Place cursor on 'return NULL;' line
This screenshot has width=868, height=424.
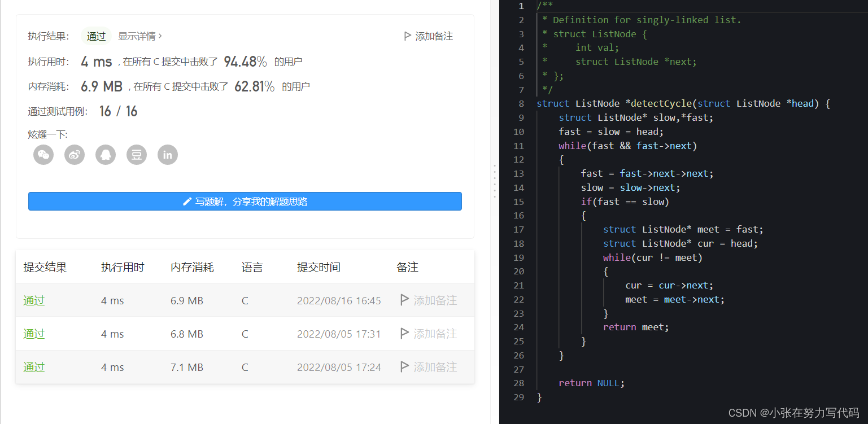[592, 383]
